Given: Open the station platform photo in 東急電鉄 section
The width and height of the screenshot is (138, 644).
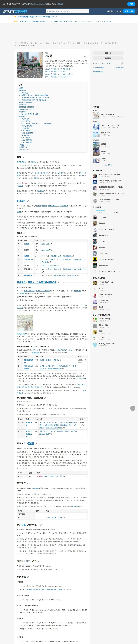Looking at the screenshot, I should click(25, 323).
